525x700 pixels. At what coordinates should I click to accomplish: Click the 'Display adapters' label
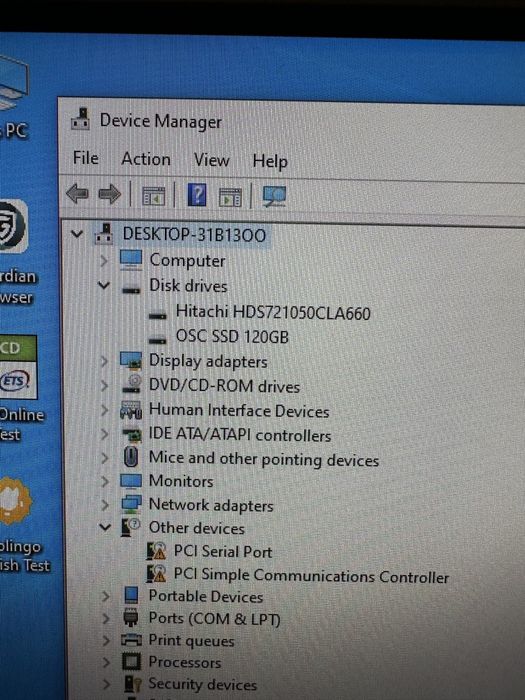coord(208,361)
